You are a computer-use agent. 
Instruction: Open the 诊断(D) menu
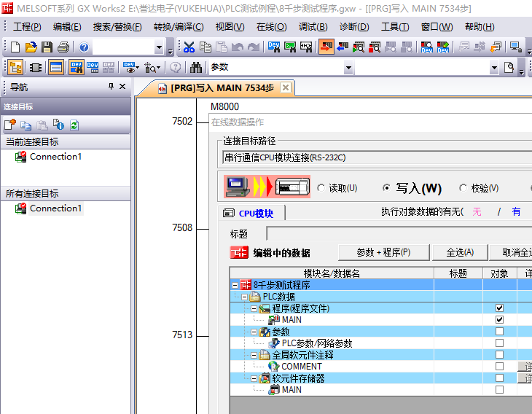click(354, 27)
